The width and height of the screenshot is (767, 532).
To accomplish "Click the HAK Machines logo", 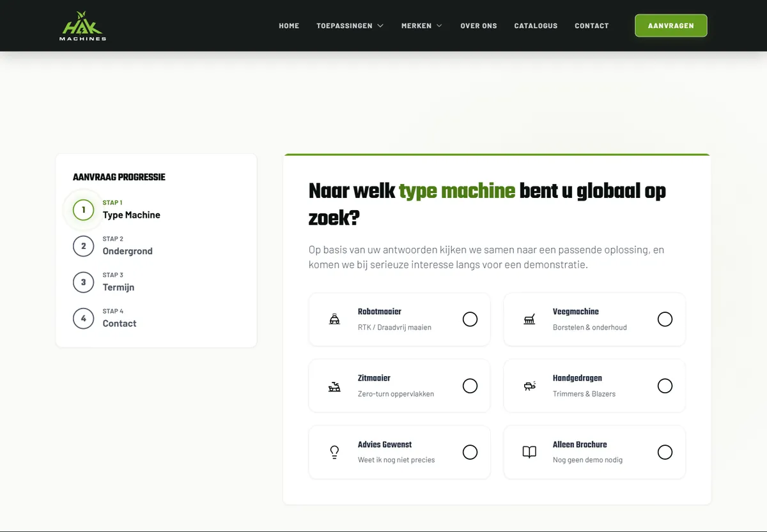I will [83, 26].
